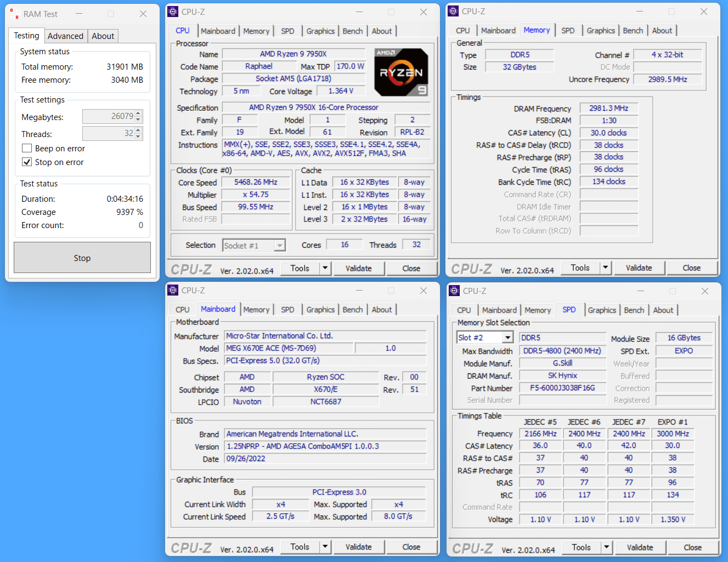Click the Uncore Frequency value "2989.5 MHz"
728x562 pixels.
pyautogui.click(x=668, y=79)
